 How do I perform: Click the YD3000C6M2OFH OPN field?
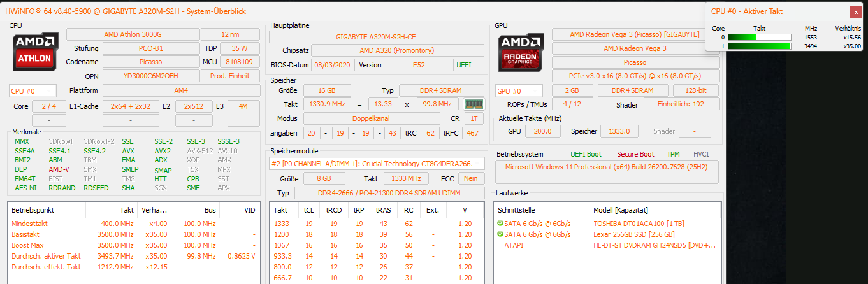point(150,76)
